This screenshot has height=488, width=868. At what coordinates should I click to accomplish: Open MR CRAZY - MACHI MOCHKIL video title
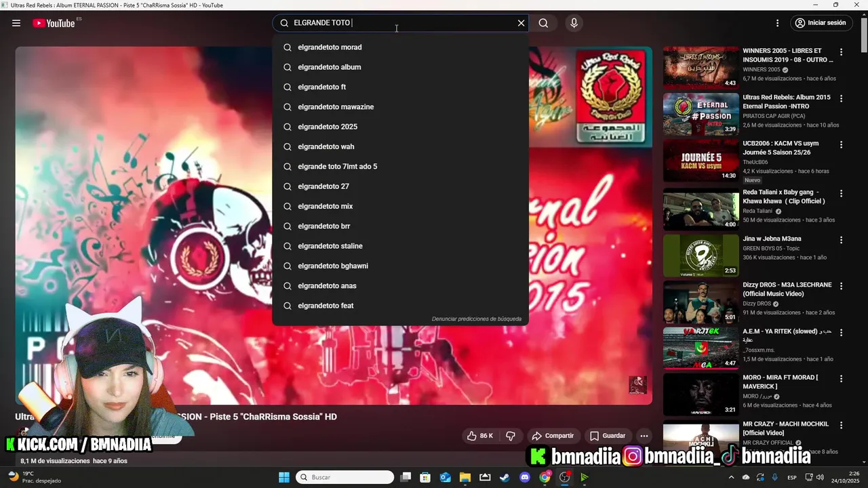point(785,428)
